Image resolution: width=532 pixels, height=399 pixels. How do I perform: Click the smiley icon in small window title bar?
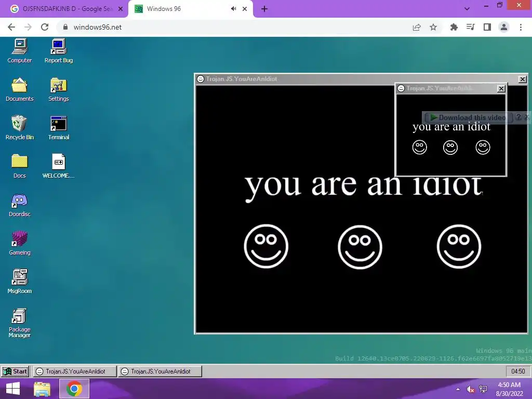tap(401, 88)
